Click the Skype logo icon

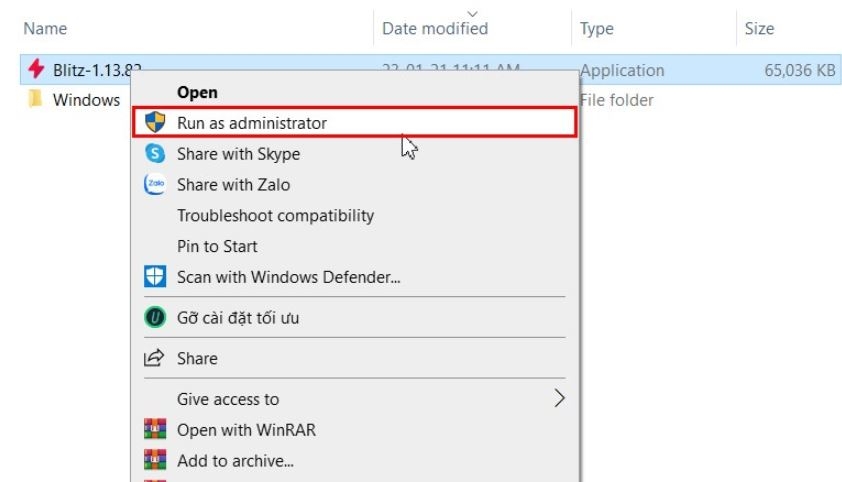155,154
